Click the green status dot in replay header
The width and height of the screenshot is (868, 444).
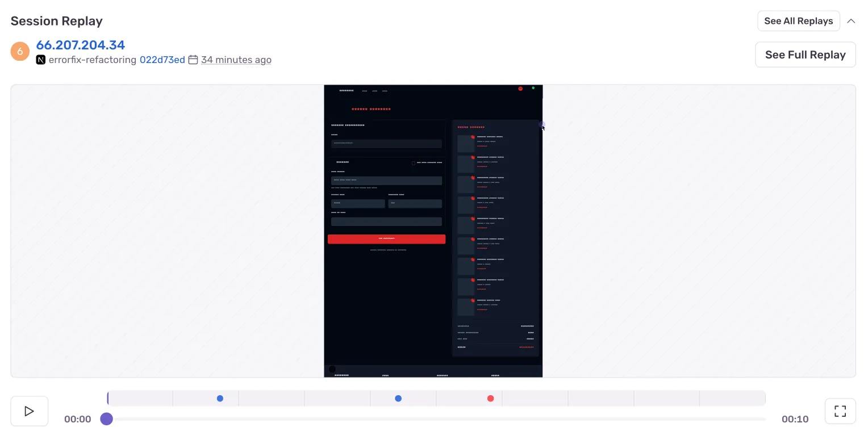click(x=533, y=88)
